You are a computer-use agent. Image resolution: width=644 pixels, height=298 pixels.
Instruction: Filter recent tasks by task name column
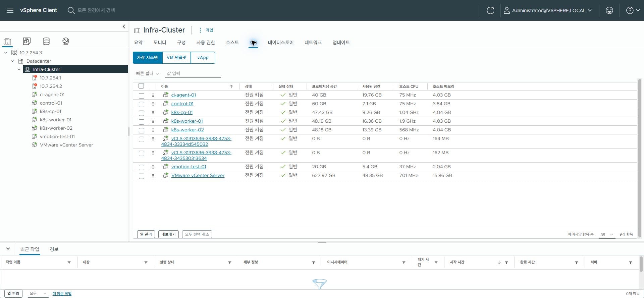(x=69, y=262)
